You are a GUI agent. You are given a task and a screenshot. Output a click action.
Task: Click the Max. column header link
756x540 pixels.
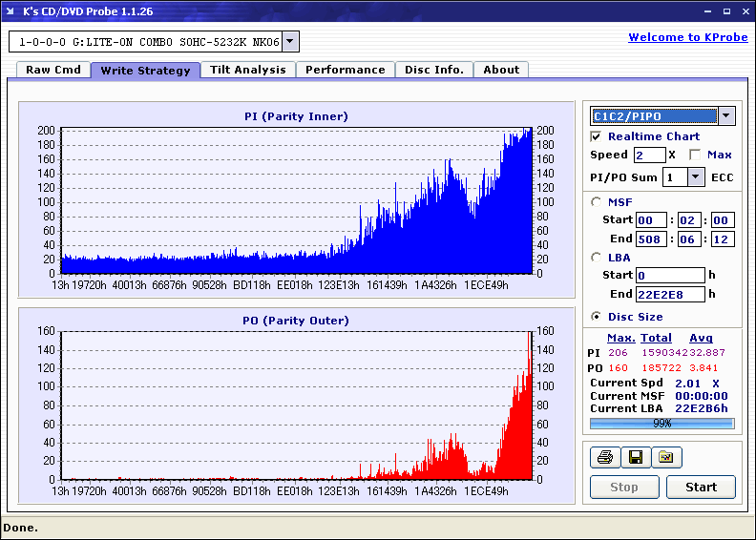[x=621, y=338]
